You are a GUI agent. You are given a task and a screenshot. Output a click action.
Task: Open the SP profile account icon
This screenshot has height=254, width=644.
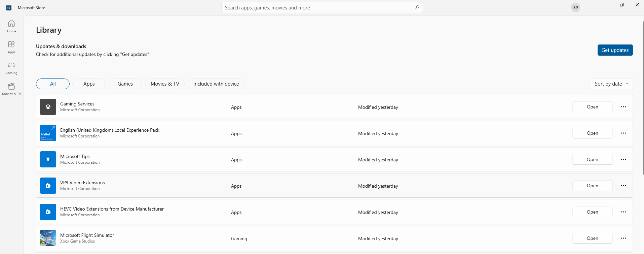point(575,7)
